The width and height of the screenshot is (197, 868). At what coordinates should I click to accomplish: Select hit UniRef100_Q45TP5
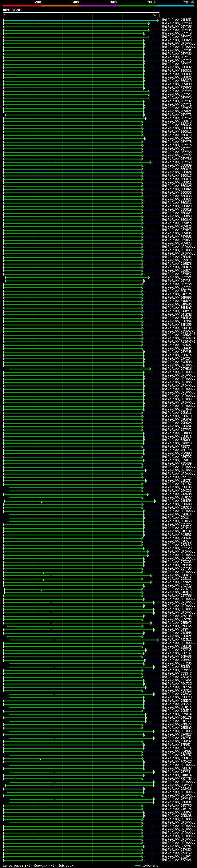177,806
